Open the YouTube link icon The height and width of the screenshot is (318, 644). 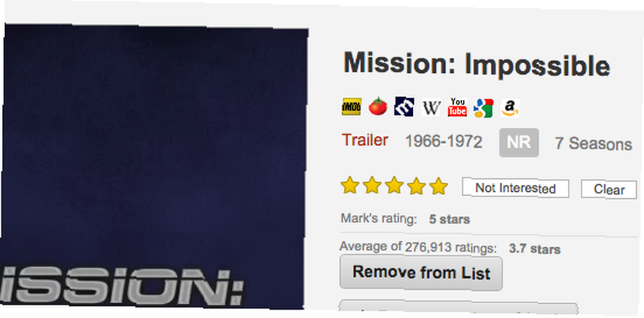[x=457, y=108]
